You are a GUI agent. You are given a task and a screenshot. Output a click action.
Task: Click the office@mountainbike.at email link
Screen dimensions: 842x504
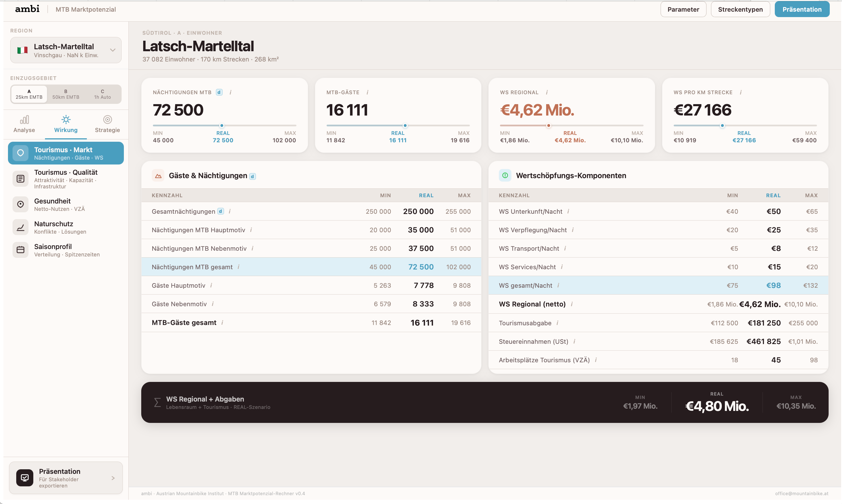801,493
